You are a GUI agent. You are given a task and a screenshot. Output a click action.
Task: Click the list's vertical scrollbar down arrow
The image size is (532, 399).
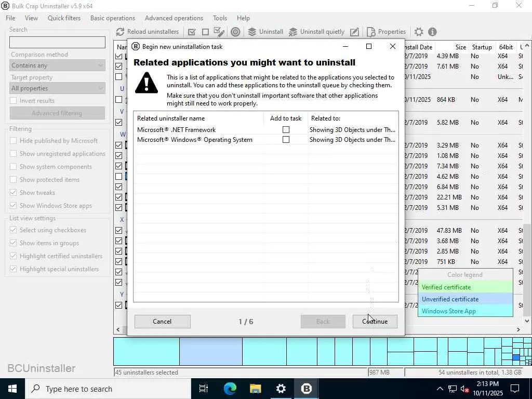[527, 321]
